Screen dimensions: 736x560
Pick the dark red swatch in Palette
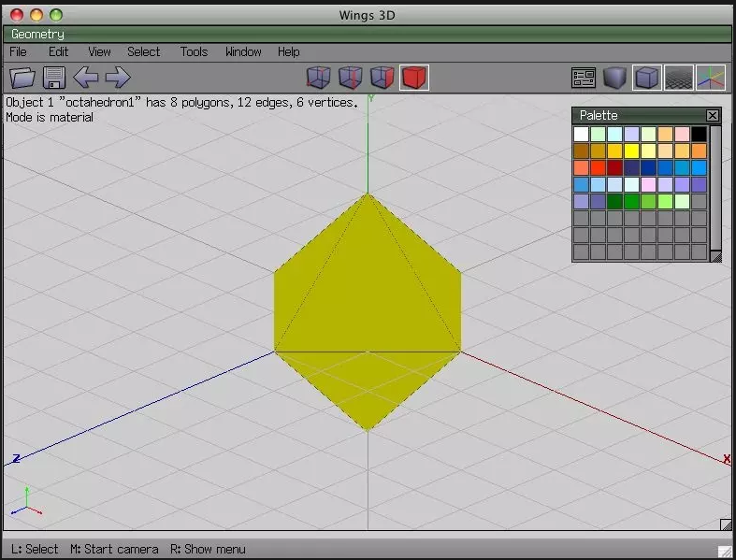[614, 167]
